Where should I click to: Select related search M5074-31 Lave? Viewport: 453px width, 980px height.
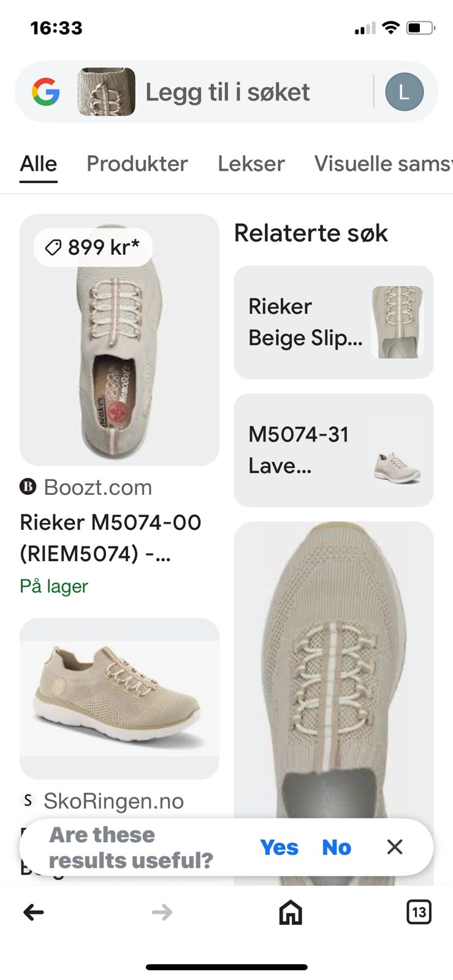click(x=333, y=450)
